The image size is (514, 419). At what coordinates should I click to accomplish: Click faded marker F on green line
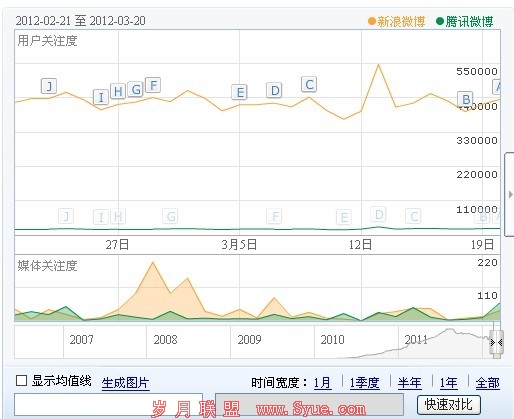click(x=275, y=216)
